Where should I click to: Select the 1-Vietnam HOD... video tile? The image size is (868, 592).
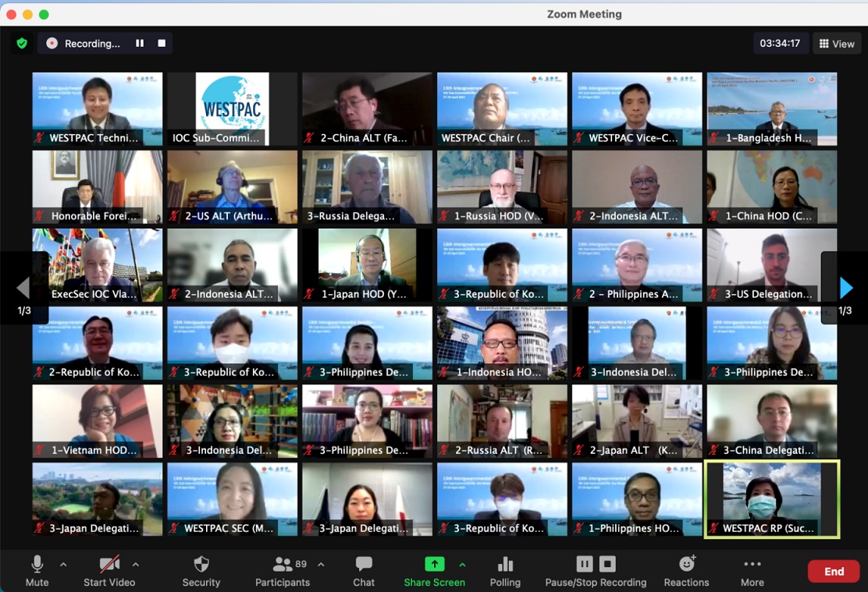click(98, 421)
